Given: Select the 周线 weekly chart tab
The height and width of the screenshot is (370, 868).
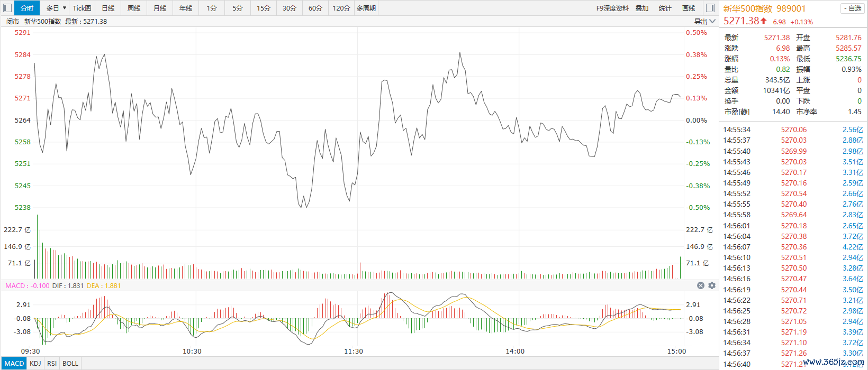Looking at the screenshot, I should [134, 8].
